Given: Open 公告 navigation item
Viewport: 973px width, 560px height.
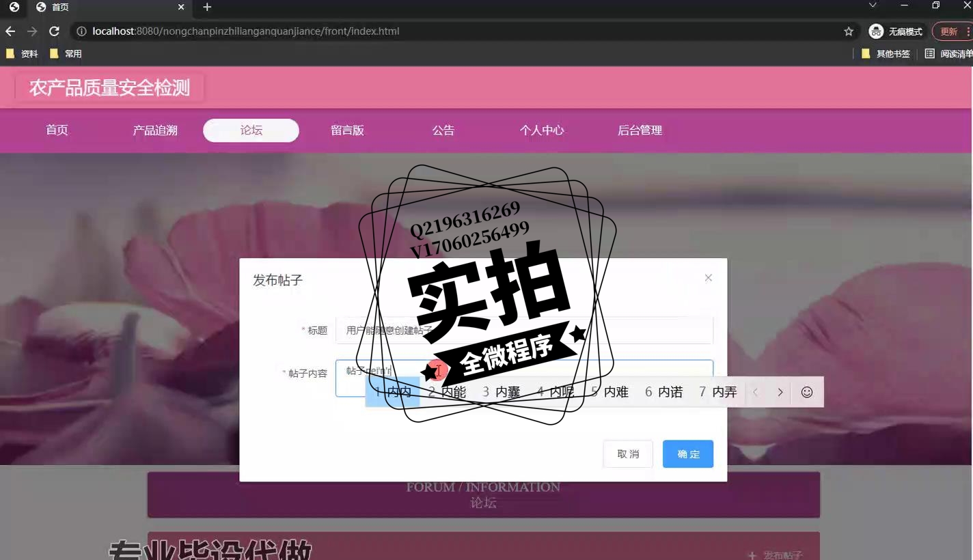Looking at the screenshot, I should pyautogui.click(x=443, y=130).
